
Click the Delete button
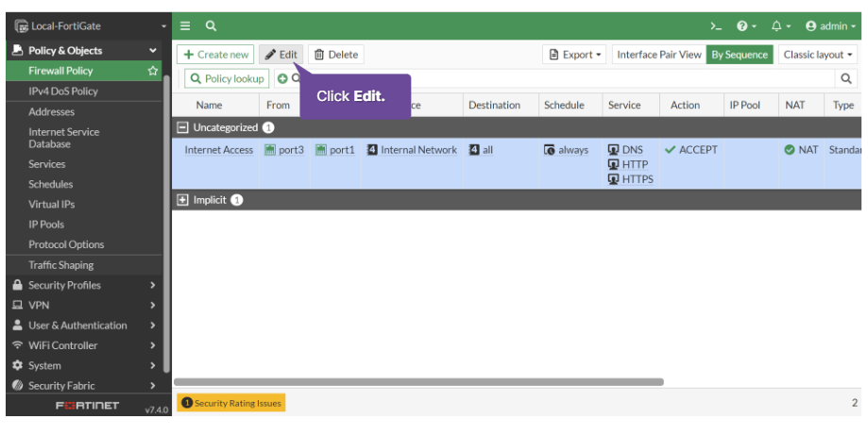point(336,54)
